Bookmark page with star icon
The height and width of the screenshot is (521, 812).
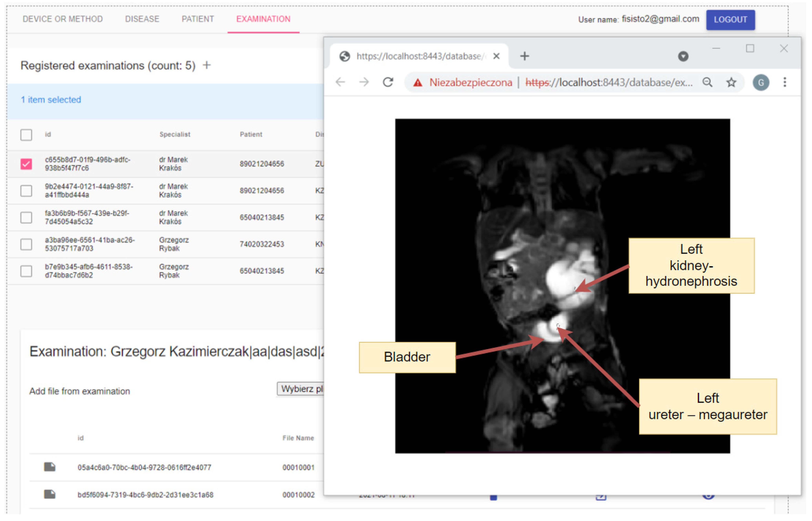pyautogui.click(x=732, y=82)
